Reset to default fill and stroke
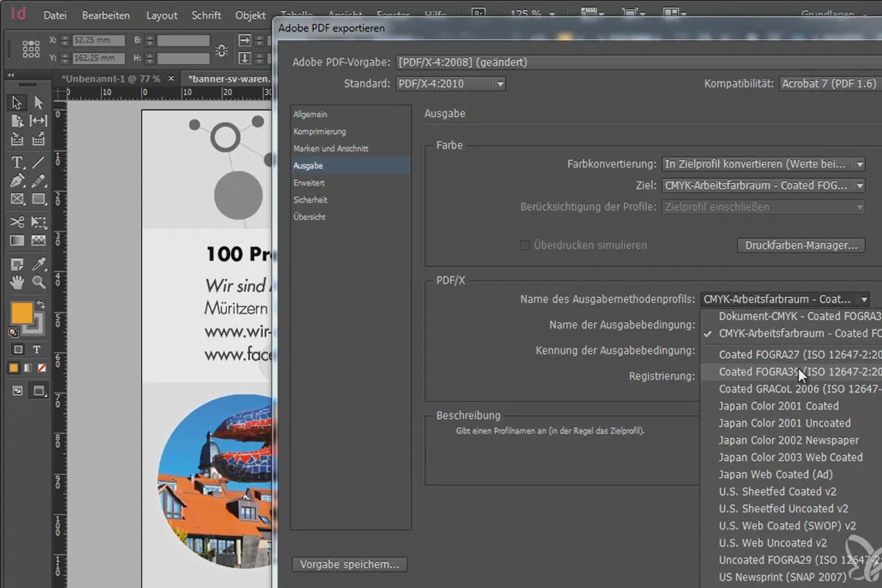The width and height of the screenshot is (882, 588). [13, 331]
